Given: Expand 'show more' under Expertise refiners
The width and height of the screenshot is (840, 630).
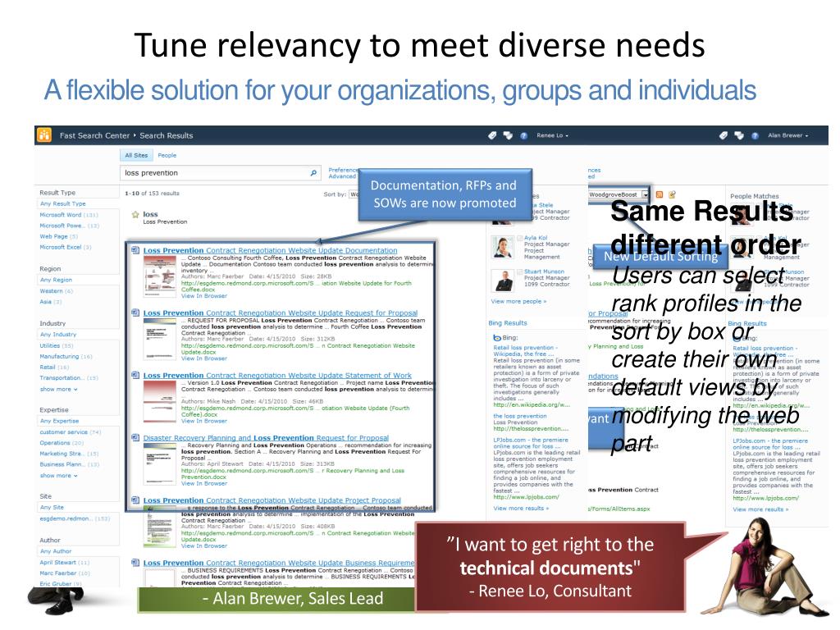Looking at the screenshot, I should tap(58, 475).
